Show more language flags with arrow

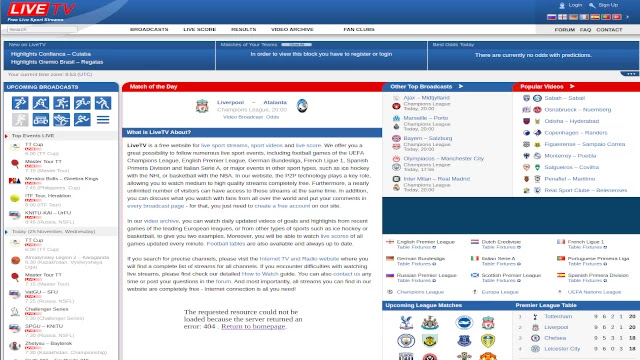(627, 17)
